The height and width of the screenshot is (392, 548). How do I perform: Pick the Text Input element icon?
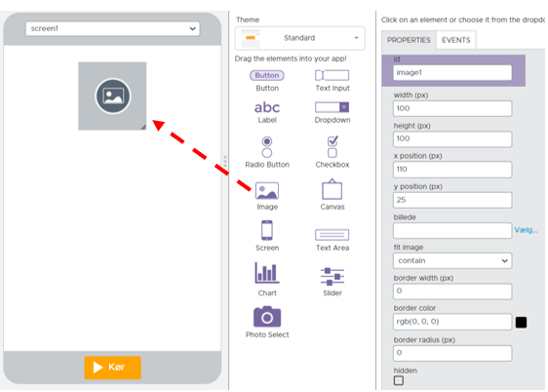point(332,75)
